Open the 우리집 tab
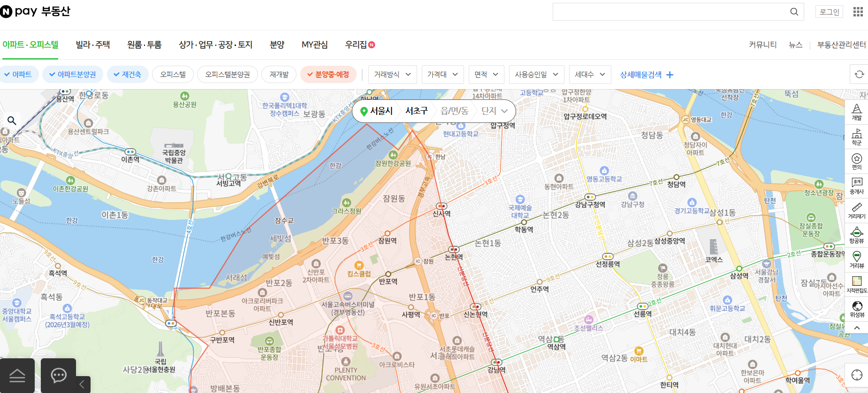This screenshot has height=393, width=868. tap(360, 45)
